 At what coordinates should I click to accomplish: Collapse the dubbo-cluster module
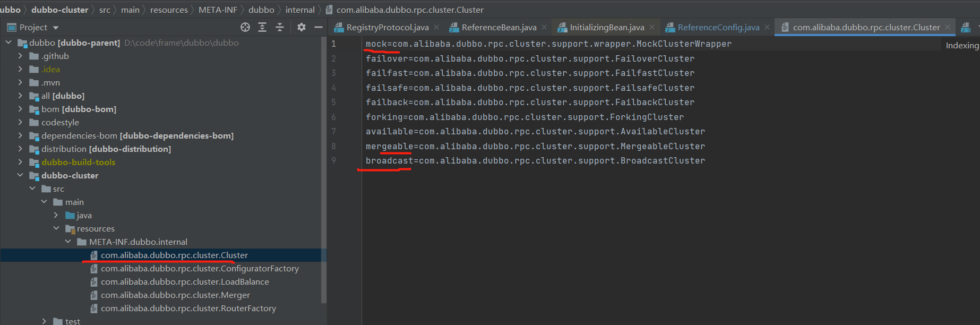20,175
